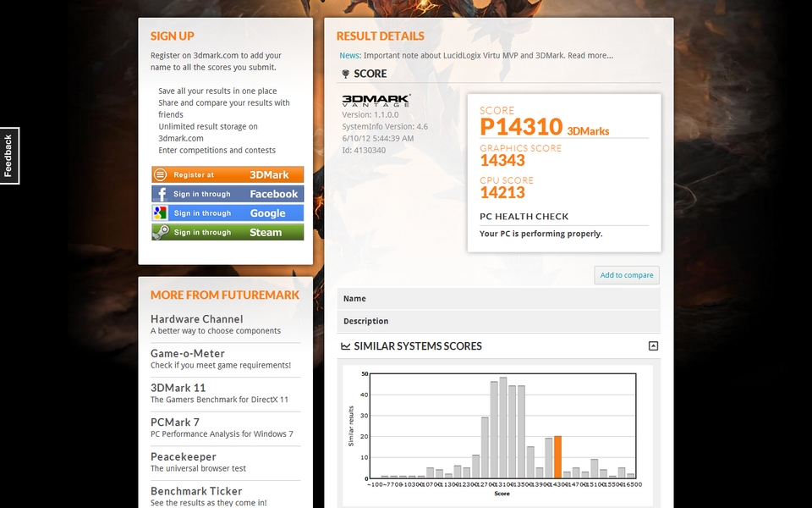Click the trophy icon beside SCORE heading
The image size is (812, 508).
(345, 75)
